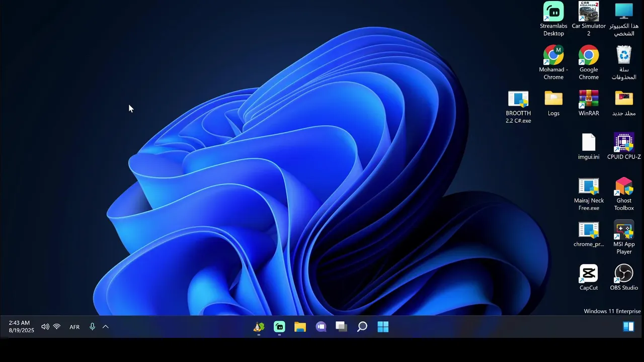
Task: Select Mairaj Neck Free.exe file
Action: 589,194
